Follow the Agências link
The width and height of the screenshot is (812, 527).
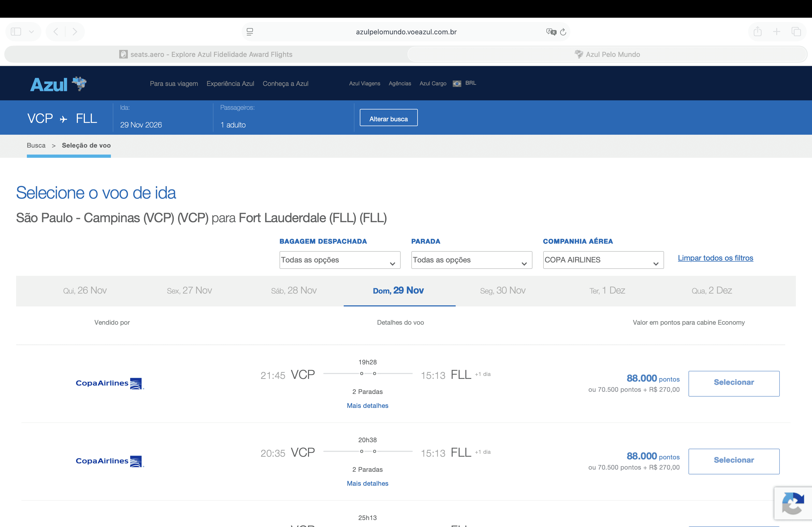point(400,83)
